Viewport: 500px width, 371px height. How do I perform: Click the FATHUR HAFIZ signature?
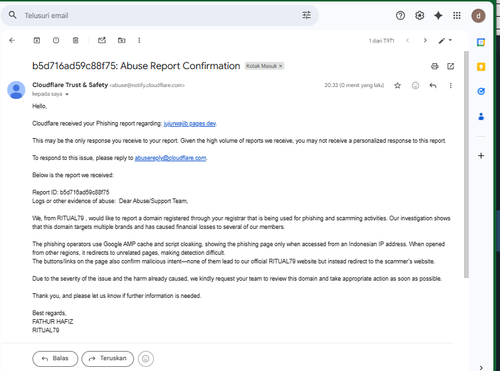53,322
